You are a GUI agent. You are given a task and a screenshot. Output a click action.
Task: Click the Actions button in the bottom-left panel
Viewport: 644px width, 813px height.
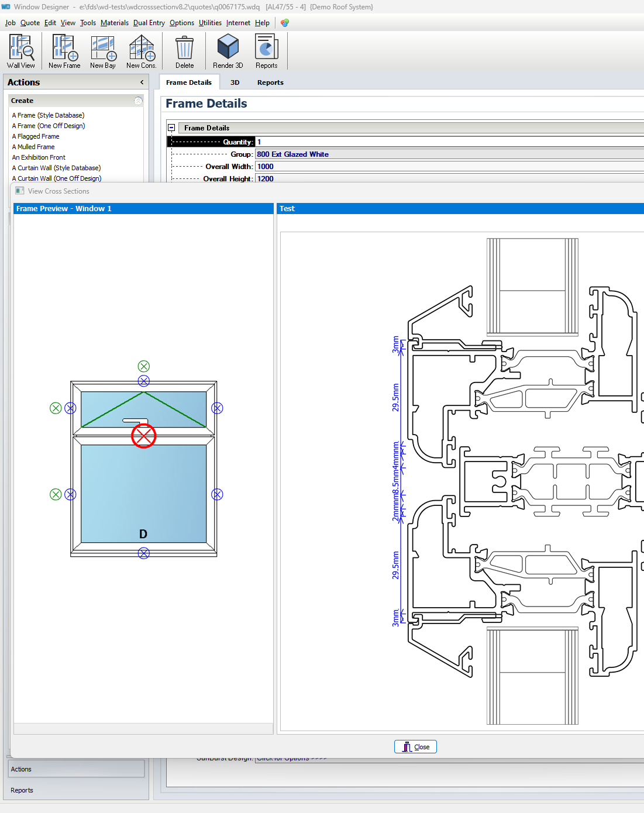point(76,769)
